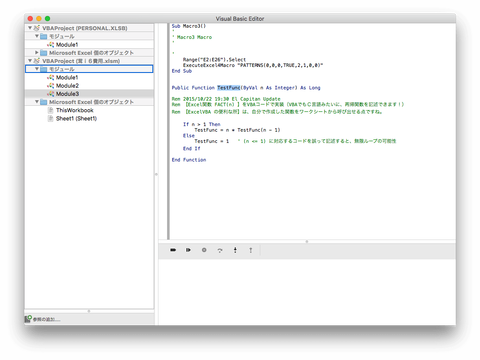The width and height of the screenshot is (480, 360).
Task: Click the add-reference icon at bottom left
Action: click(x=28, y=319)
